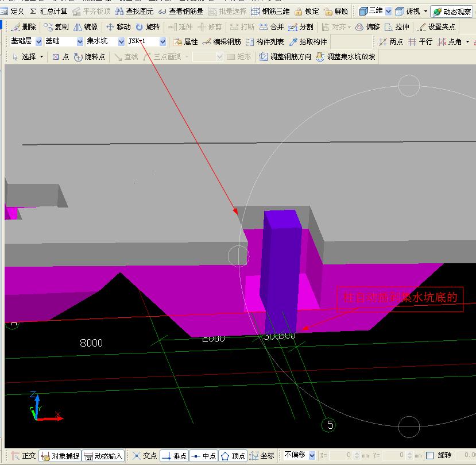Expand the 俯视 view direction arrow
Screen dimensions: 476x465
(425, 11)
